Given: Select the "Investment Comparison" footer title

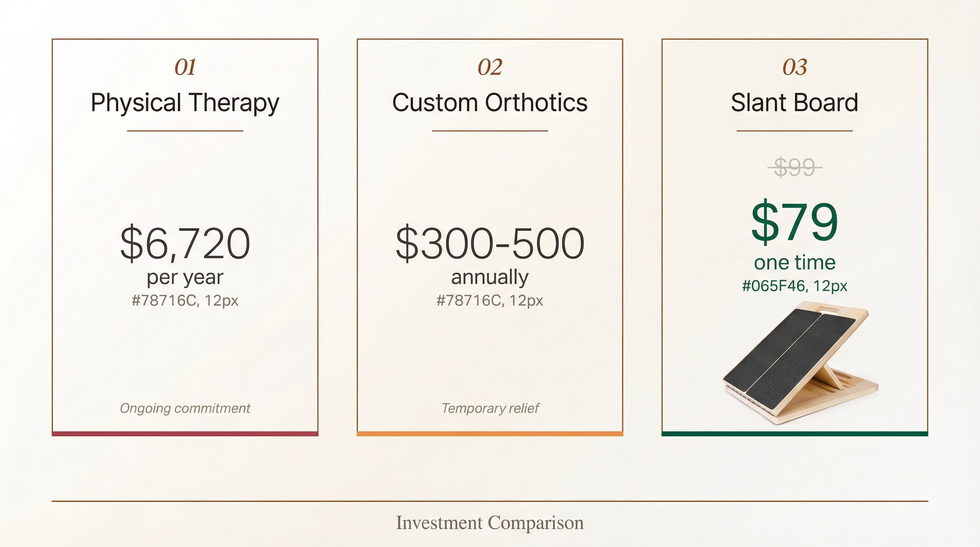Looking at the screenshot, I should (490, 523).
